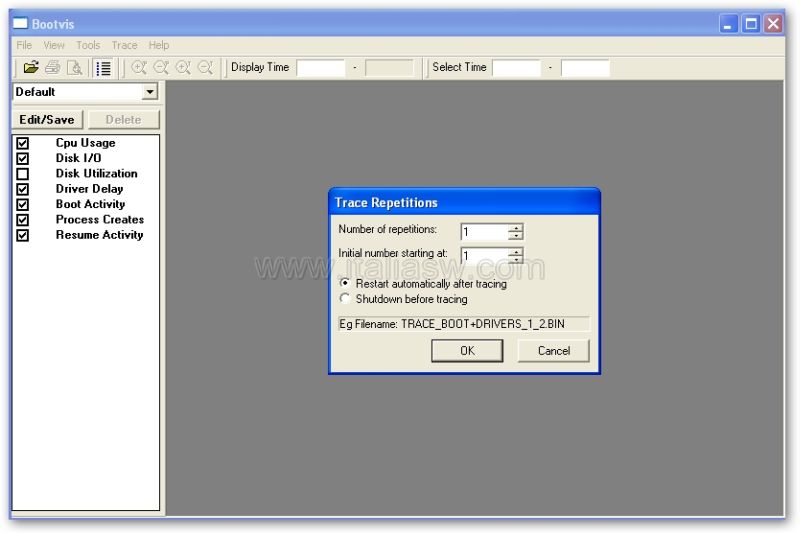This screenshot has width=800, height=533.
Task: Click the second zoom-in magnifier icon
Action: [183, 67]
